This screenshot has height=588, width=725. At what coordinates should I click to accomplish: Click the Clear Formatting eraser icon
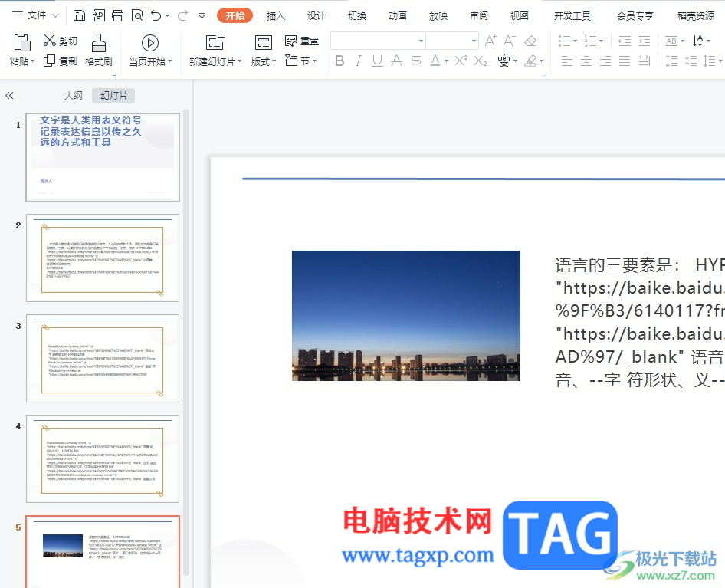pos(530,41)
